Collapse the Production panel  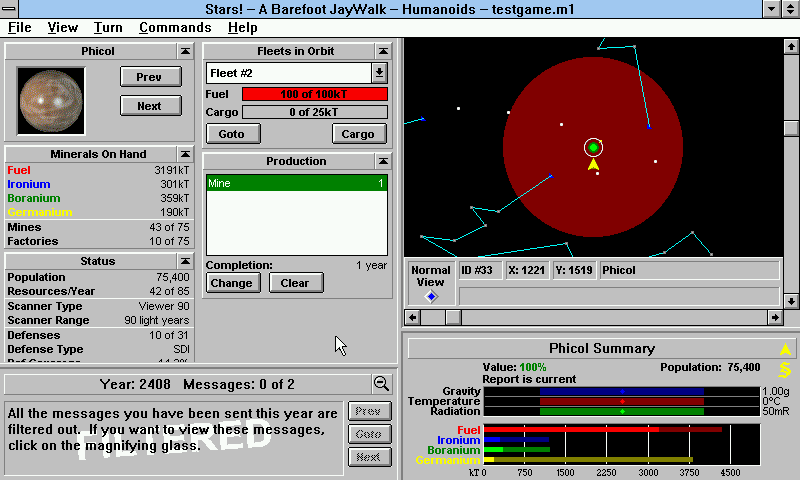point(381,161)
